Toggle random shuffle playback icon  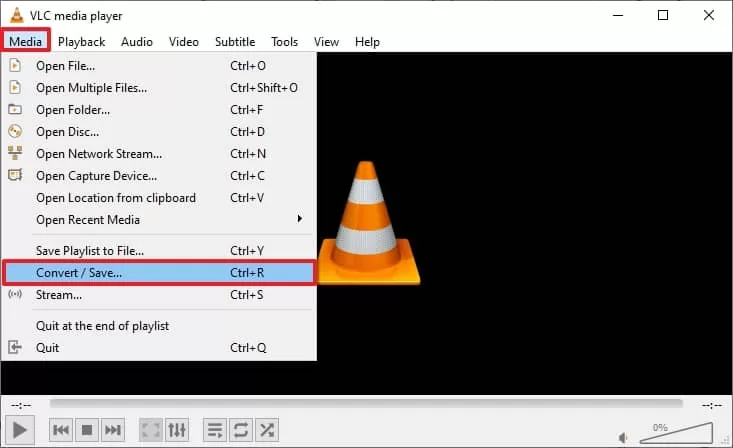click(x=267, y=430)
